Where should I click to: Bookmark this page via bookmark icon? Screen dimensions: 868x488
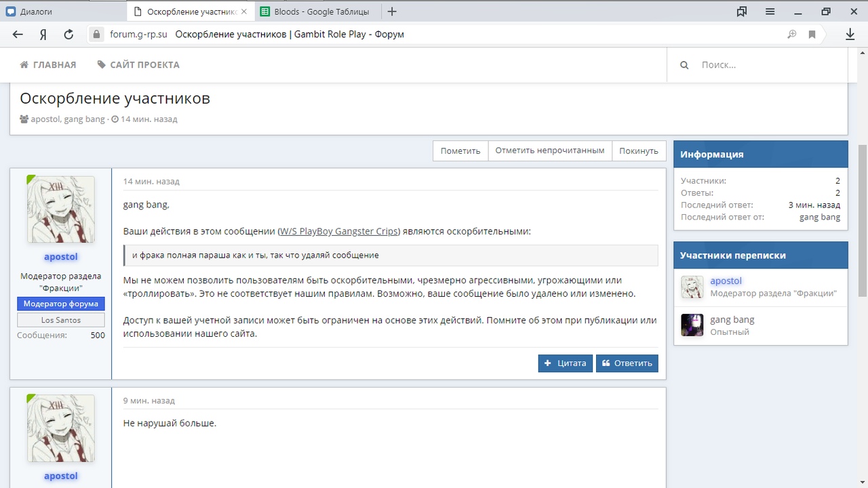pos(812,35)
